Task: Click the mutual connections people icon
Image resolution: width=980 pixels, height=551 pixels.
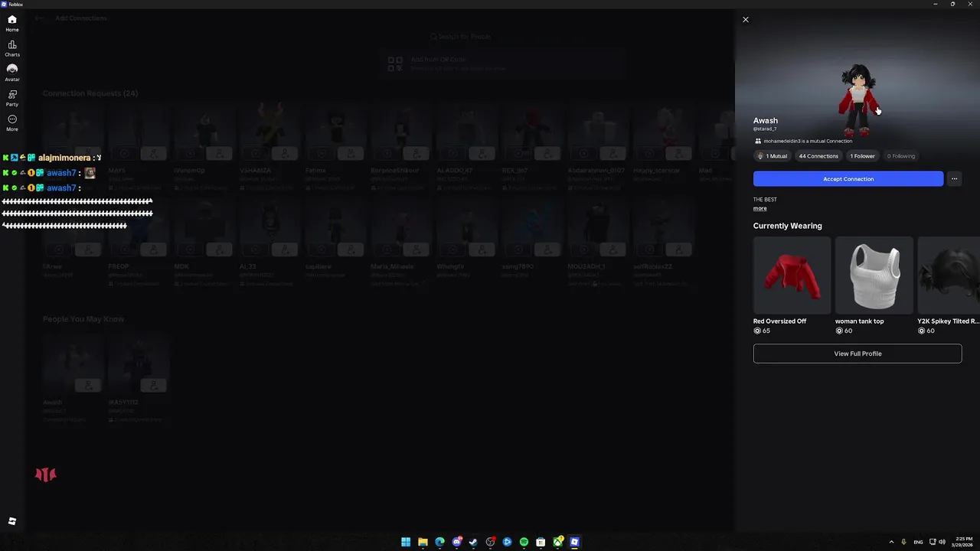Action: pyautogui.click(x=758, y=142)
